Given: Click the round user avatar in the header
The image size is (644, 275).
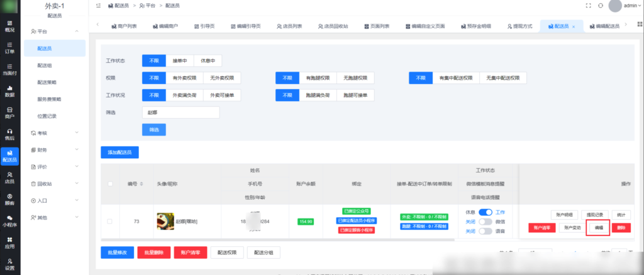Looking at the screenshot, I should [x=615, y=6].
